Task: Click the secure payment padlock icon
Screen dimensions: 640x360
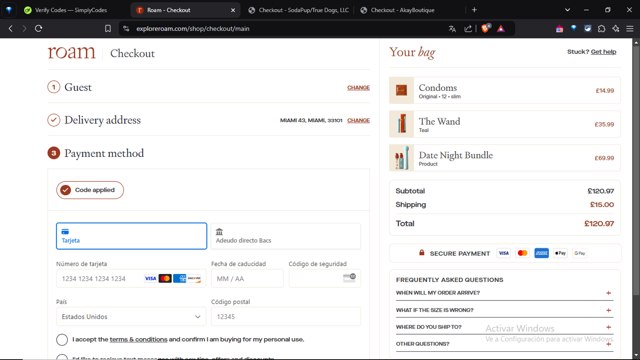Action: pos(422,253)
